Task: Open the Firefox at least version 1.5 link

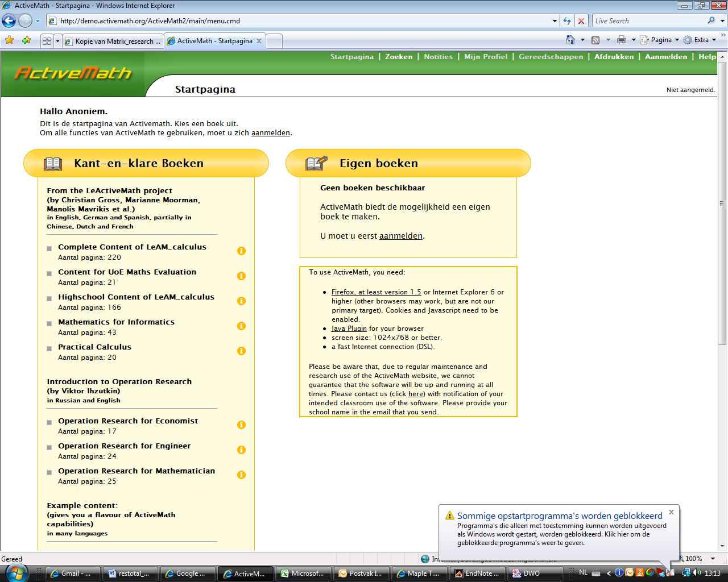Action: click(377, 292)
